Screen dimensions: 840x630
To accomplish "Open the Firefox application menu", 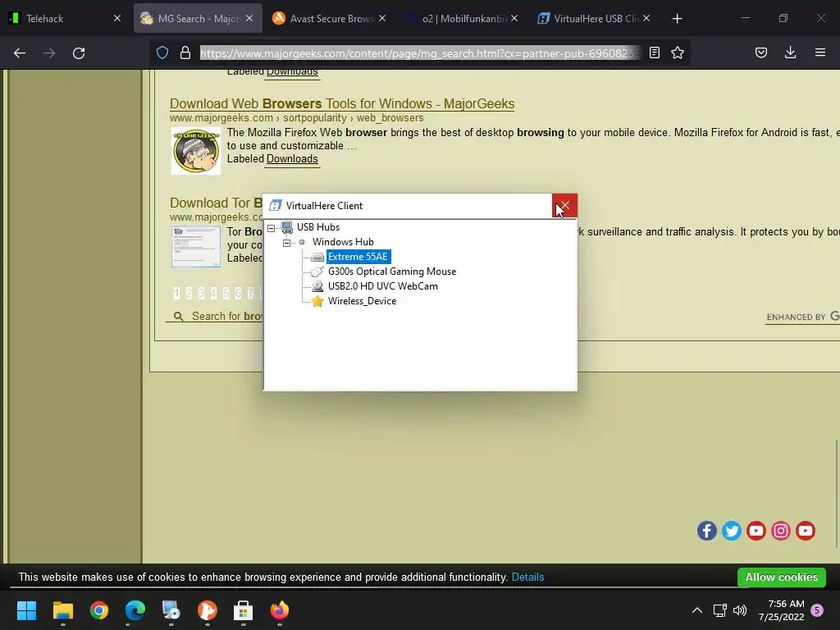I will pos(820,53).
